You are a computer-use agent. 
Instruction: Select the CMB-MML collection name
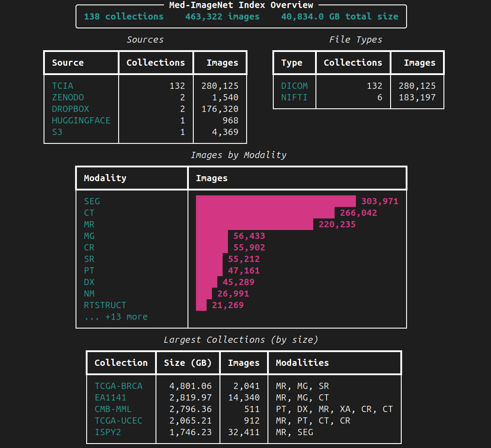113,409
